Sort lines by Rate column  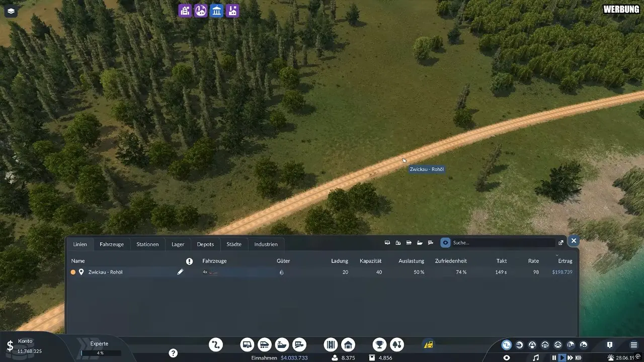pos(533,261)
